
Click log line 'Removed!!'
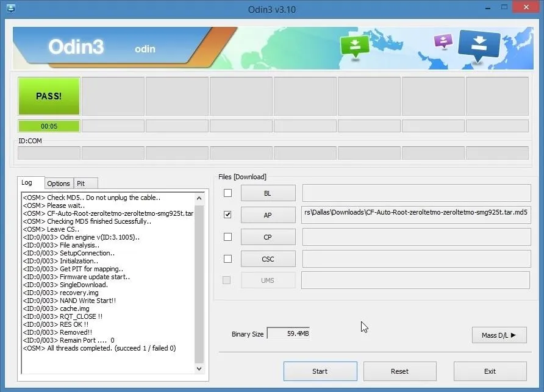point(57,332)
